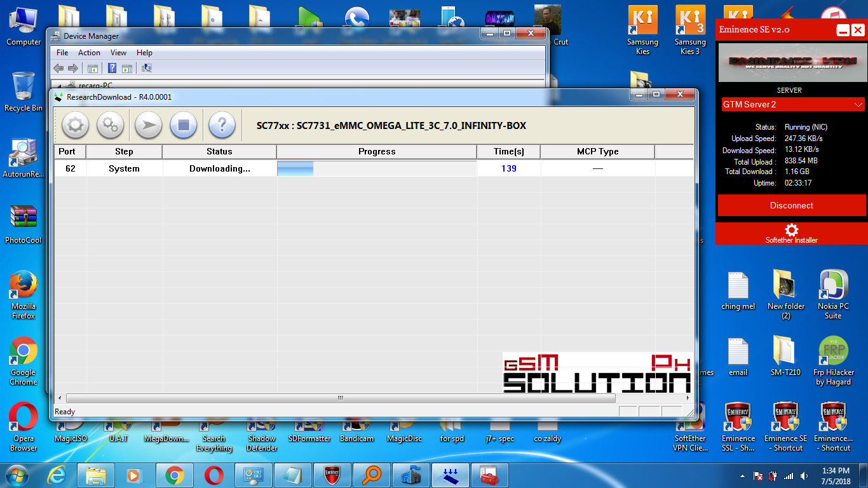Screen dimensions: 868x488
Task: Click Chrome icon in taskbar
Action: click(x=174, y=475)
